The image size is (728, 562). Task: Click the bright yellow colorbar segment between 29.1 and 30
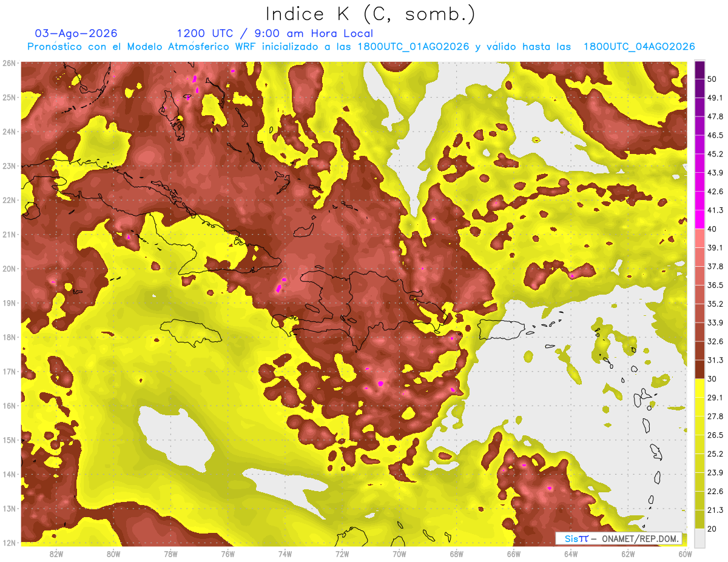[699, 389]
